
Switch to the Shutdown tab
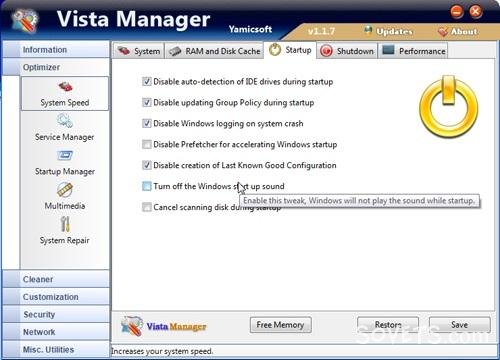[347, 51]
